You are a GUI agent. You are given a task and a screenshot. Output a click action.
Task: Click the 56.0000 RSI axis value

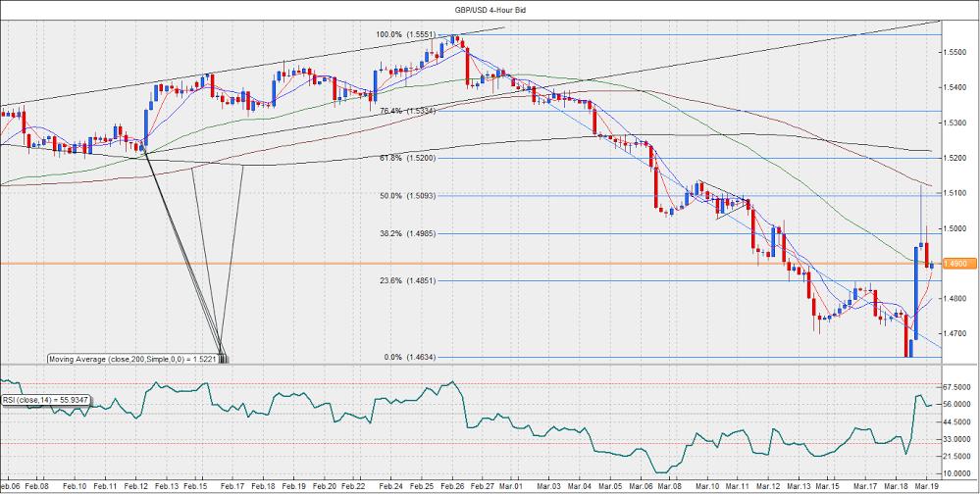coord(958,405)
